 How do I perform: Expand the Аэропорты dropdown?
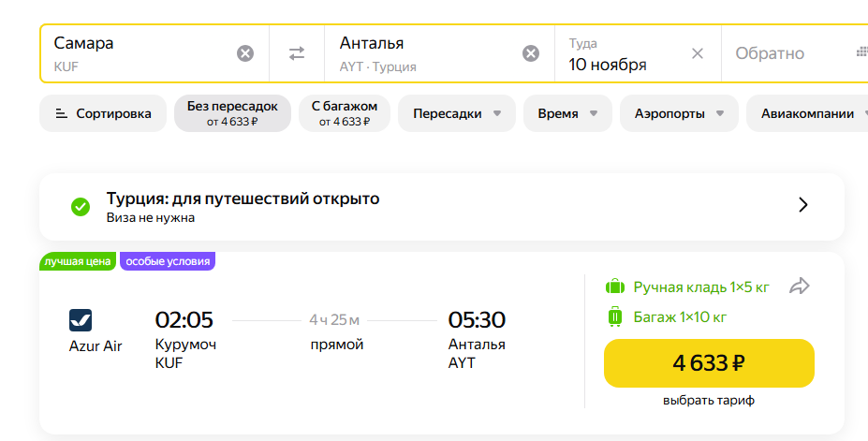[680, 113]
